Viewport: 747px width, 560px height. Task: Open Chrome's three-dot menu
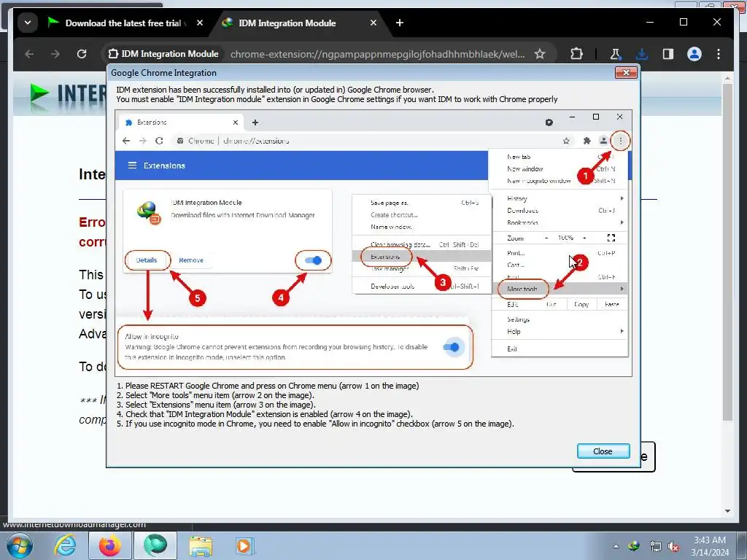719,54
